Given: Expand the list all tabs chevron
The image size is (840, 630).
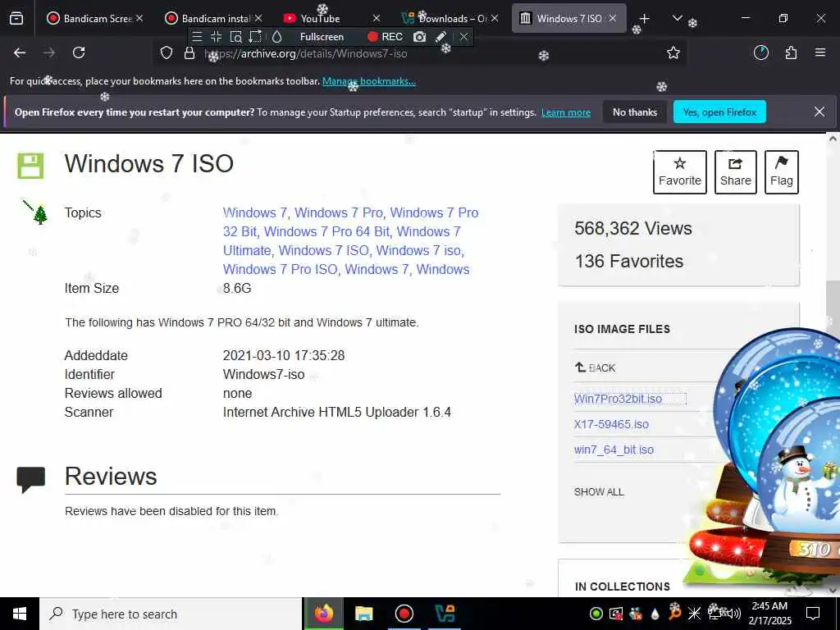Looking at the screenshot, I should [677, 18].
